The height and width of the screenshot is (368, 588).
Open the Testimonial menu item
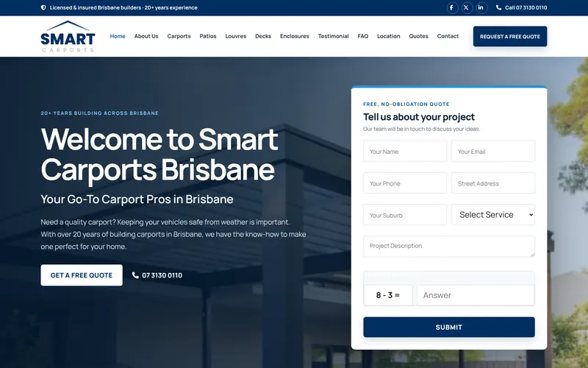(333, 36)
